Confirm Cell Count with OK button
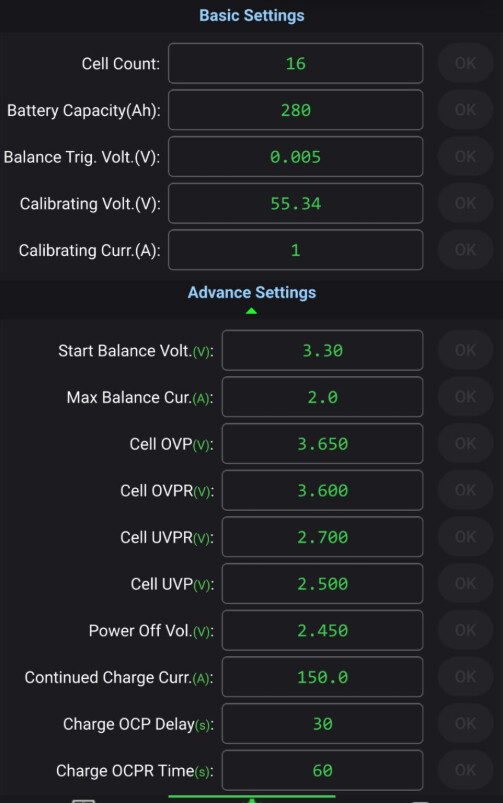This screenshot has height=803, width=503. tap(465, 63)
